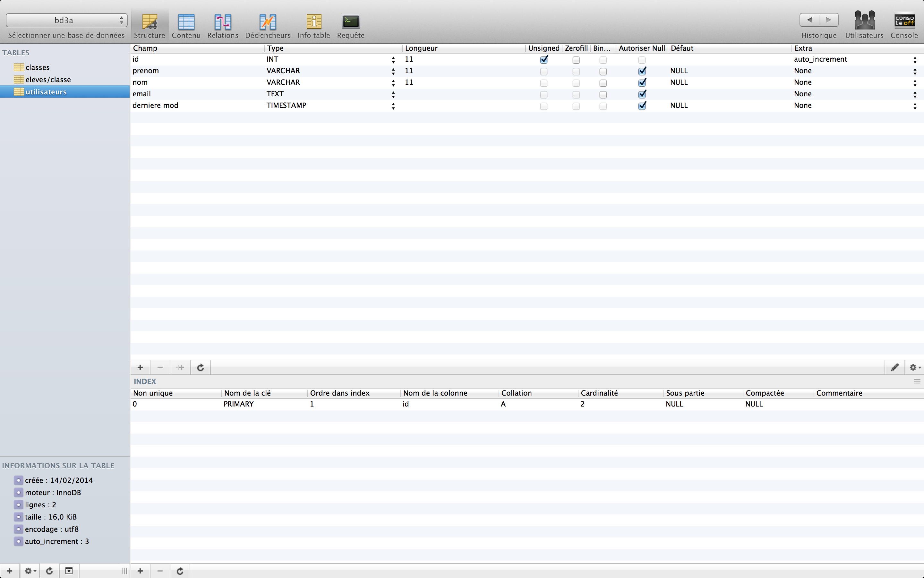Select the PRIMARY index row

point(527,404)
